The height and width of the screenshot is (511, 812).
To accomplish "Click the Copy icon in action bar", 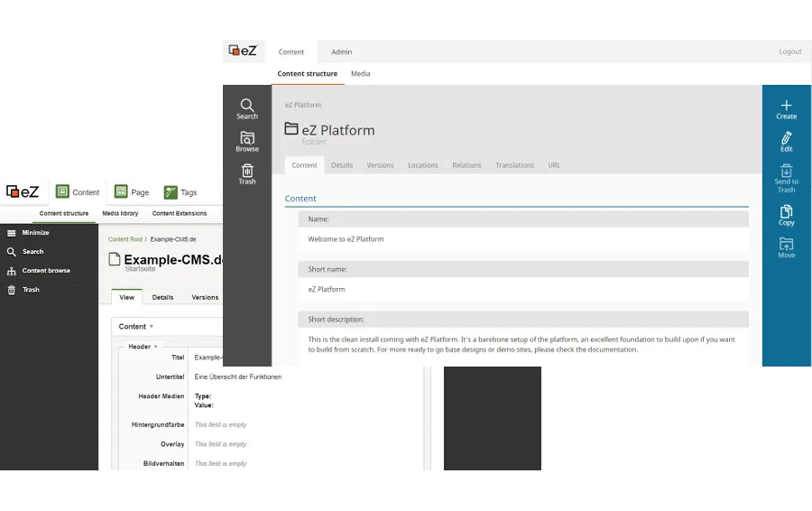I will click(x=786, y=211).
